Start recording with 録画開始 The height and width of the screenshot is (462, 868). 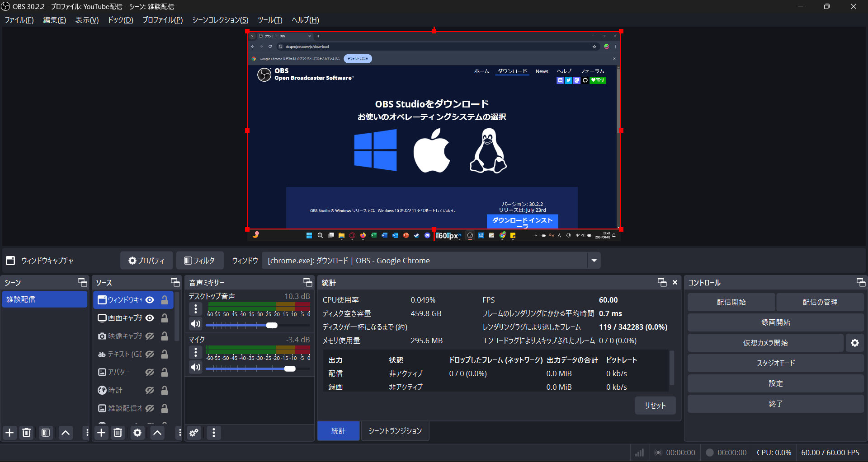click(x=776, y=322)
